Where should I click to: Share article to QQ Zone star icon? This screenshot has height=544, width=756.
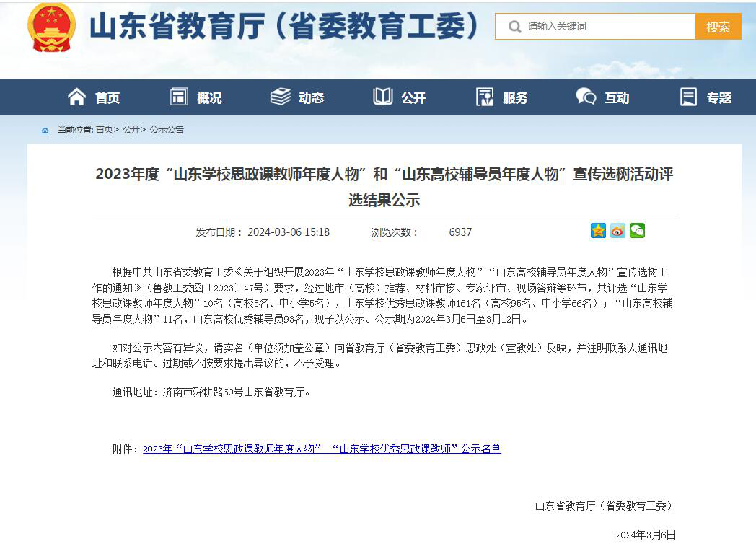[598, 231]
